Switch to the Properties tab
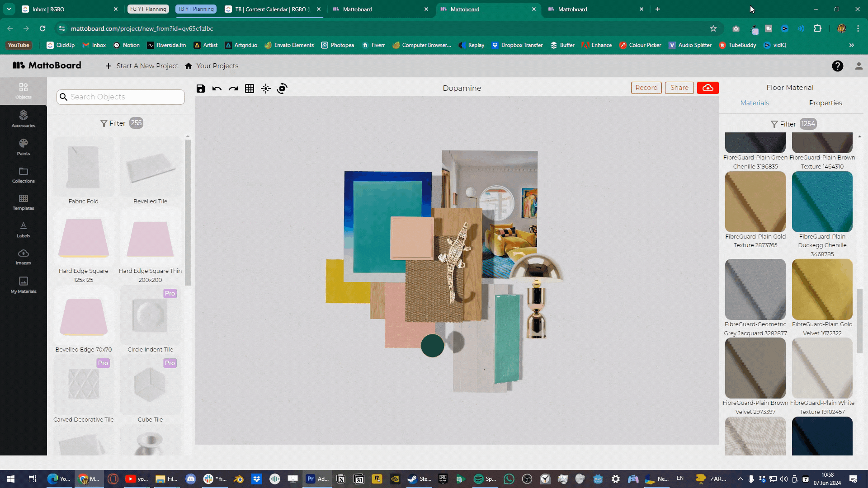This screenshot has height=488, width=868. click(826, 103)
